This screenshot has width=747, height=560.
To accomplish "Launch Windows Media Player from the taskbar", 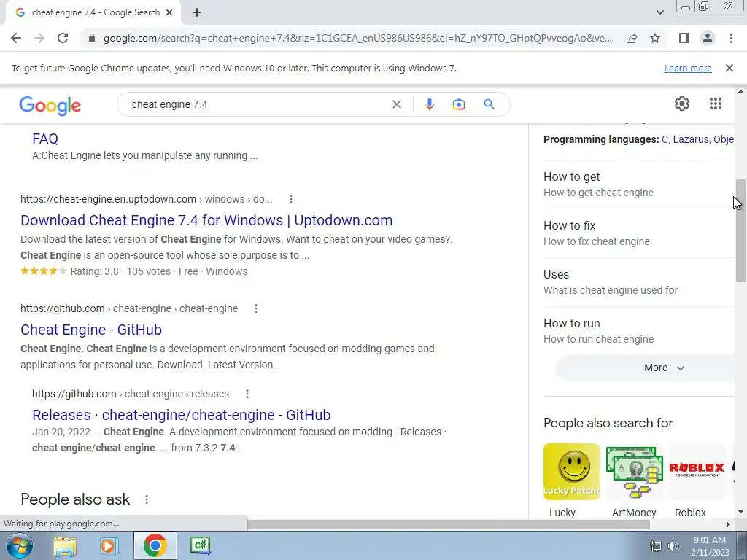I will coord(109,545).
